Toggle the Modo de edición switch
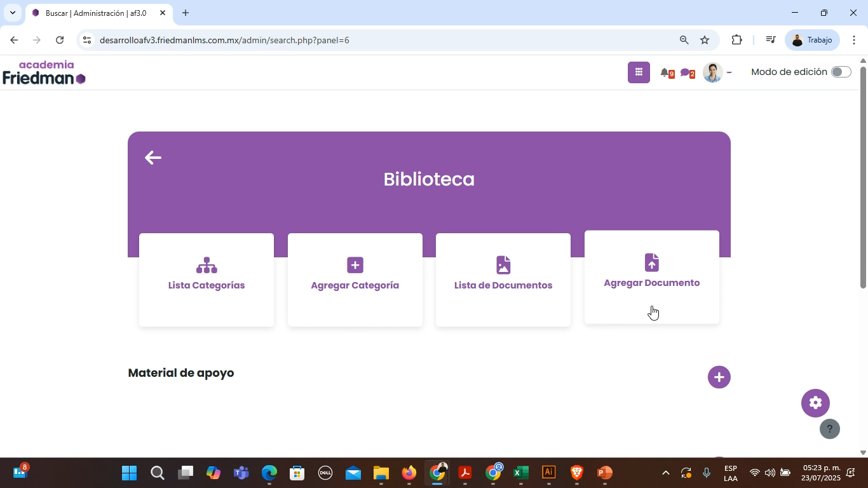This screenshot has width=868, height=488. coord(841,72)
